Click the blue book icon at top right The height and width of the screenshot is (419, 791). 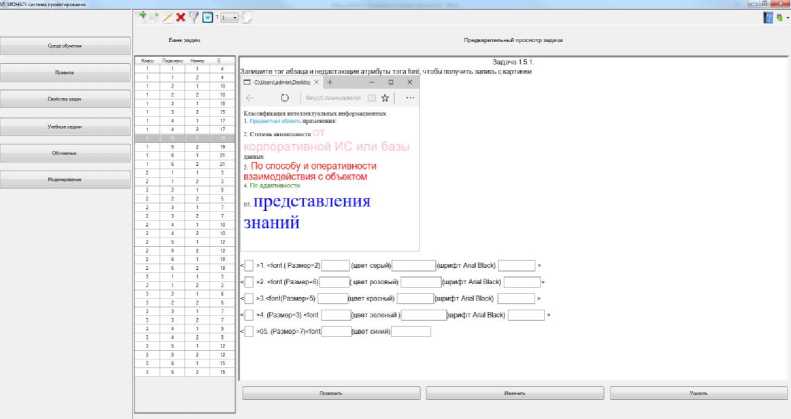click(768, 17)
